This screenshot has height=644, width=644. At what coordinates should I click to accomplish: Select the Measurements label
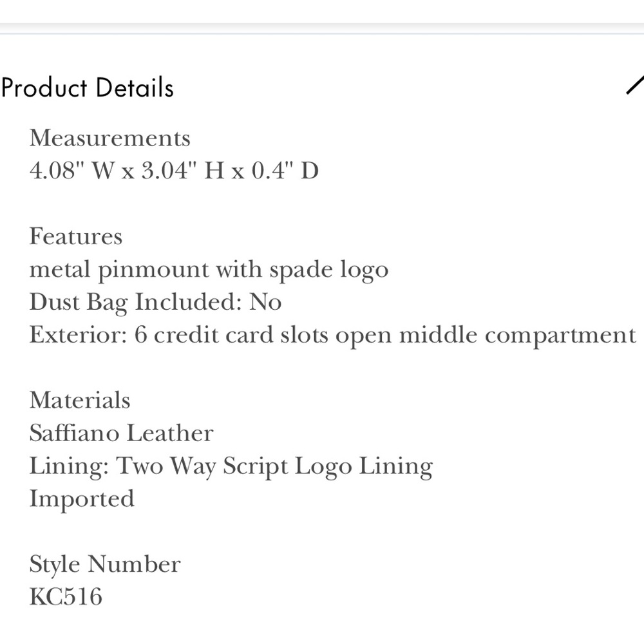pos(110,138)
